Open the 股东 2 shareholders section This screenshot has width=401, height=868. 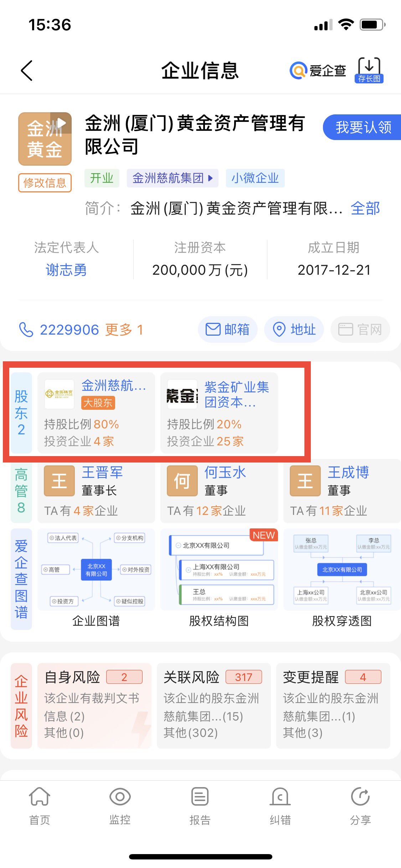click(x=21, y=413)
